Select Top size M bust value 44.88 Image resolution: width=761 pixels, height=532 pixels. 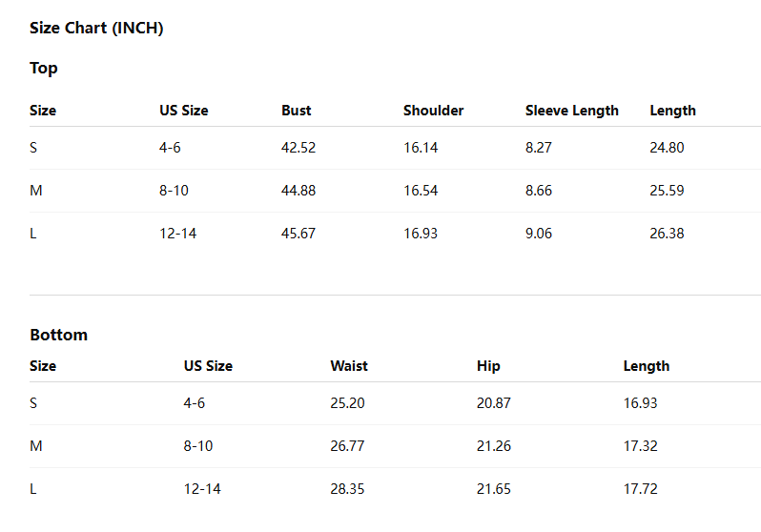pos(298,191)
